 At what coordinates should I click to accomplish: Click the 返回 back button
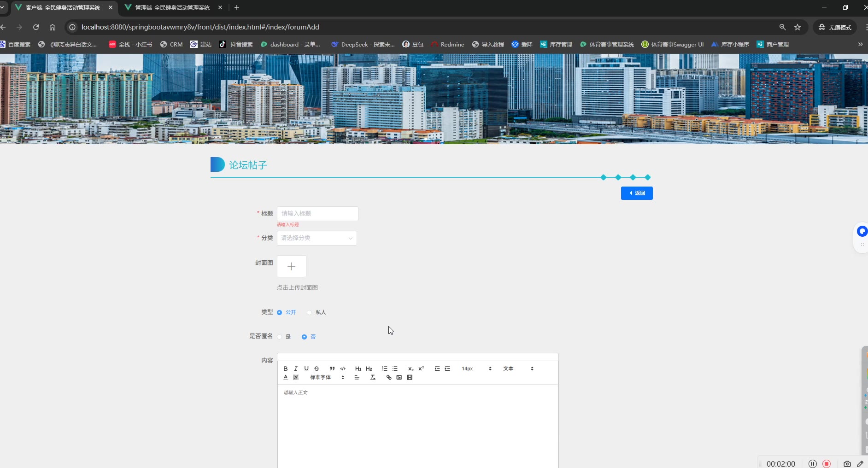click(637, 193)
